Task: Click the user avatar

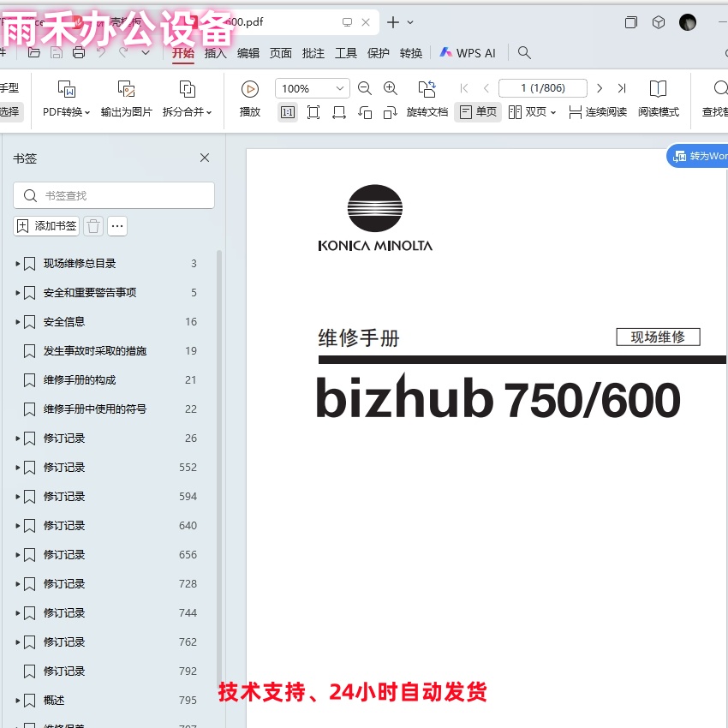Action: [687, 21]
